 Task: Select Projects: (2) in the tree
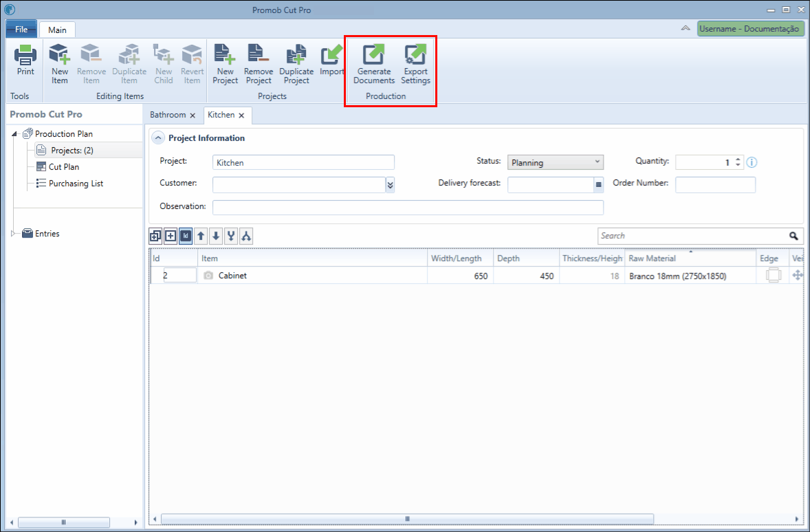pyautogui.click(x=72, y=151)
